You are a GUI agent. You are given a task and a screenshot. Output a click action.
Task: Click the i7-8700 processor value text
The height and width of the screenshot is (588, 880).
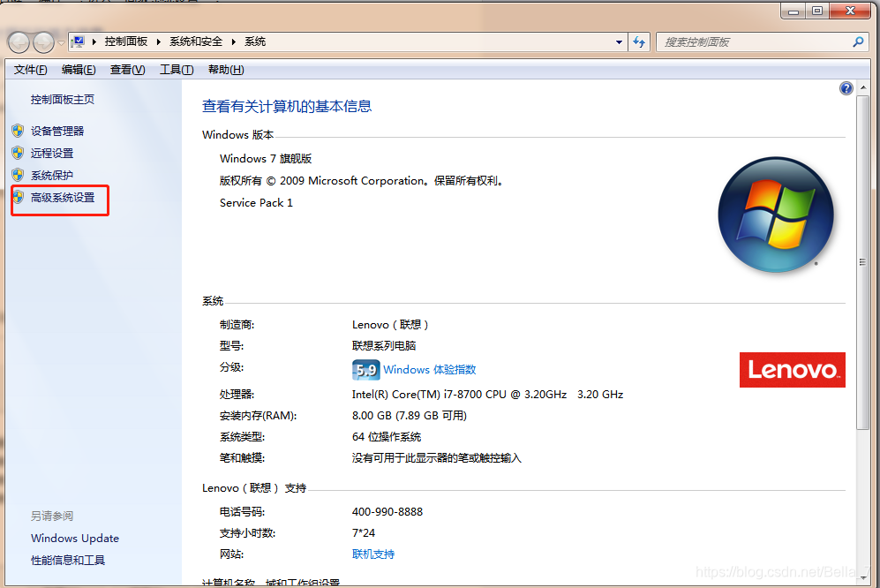[487, 395]
